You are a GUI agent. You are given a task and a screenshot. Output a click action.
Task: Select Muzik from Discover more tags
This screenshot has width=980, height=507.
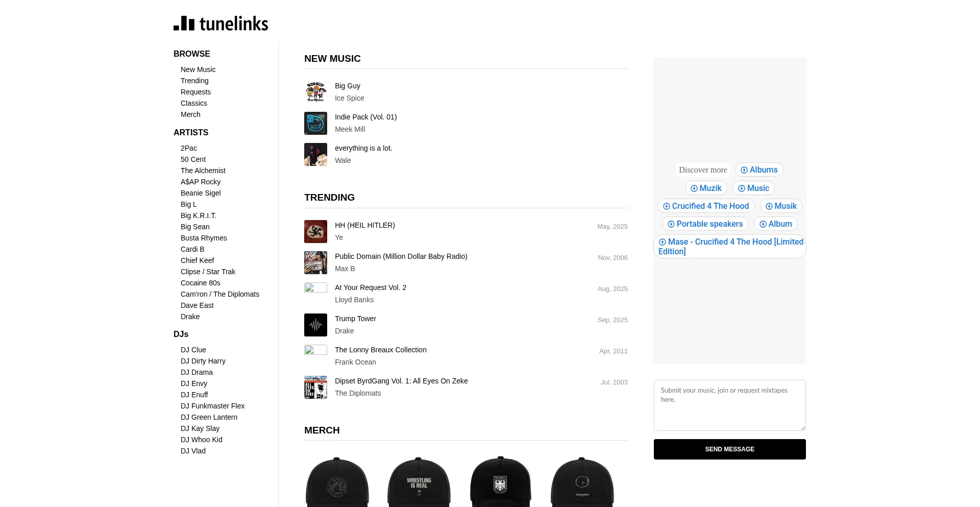[706, 188]
